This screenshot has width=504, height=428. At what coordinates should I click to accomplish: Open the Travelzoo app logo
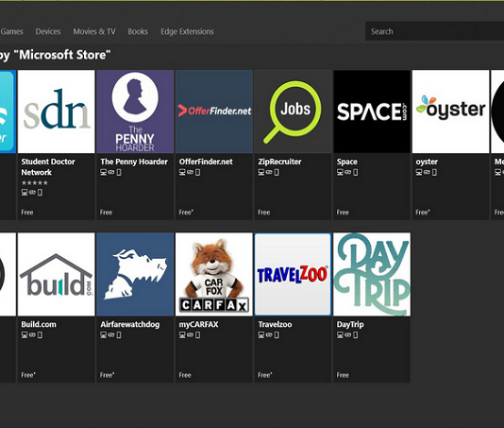click(x=293, y=274)
